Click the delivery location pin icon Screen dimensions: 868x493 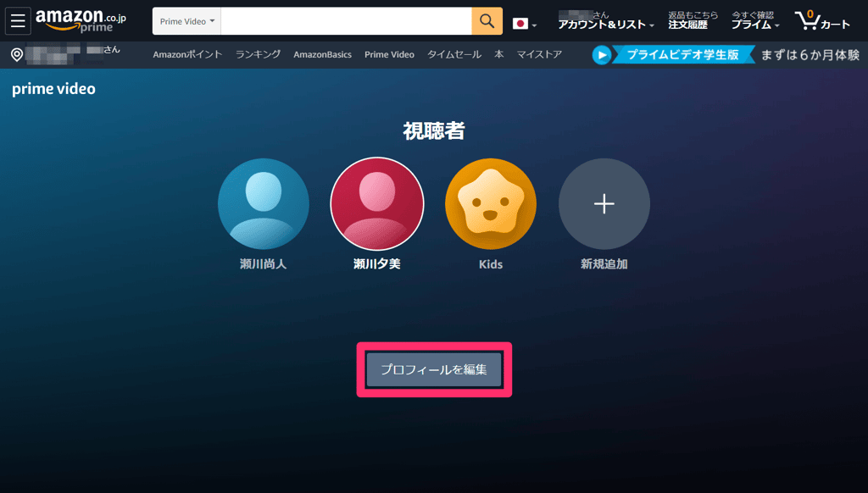click(17, 55)
